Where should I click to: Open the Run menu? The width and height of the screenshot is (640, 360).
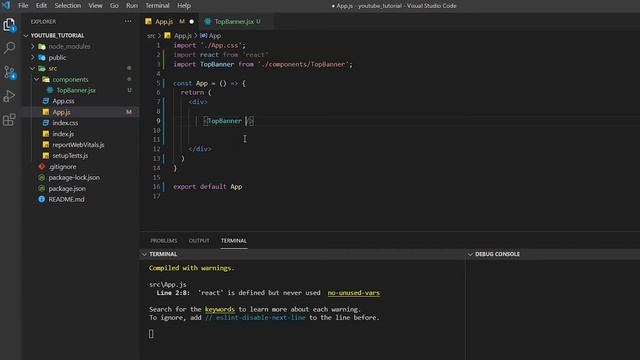pyautogui.click(x=132, y=6)
